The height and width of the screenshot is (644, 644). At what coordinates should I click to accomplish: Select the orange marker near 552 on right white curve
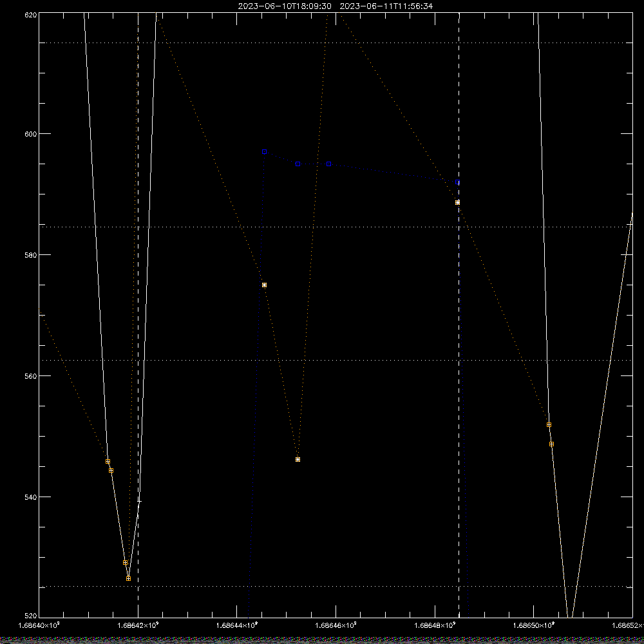549,424
